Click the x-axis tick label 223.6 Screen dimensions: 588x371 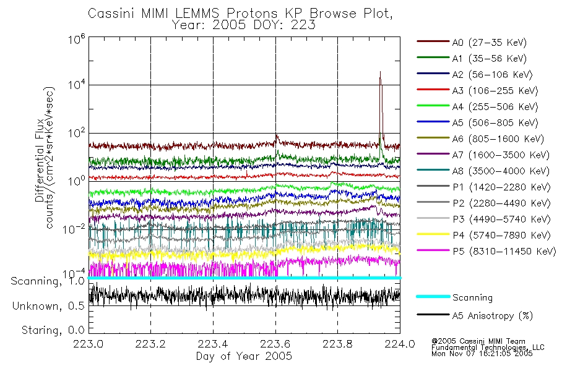275,344
